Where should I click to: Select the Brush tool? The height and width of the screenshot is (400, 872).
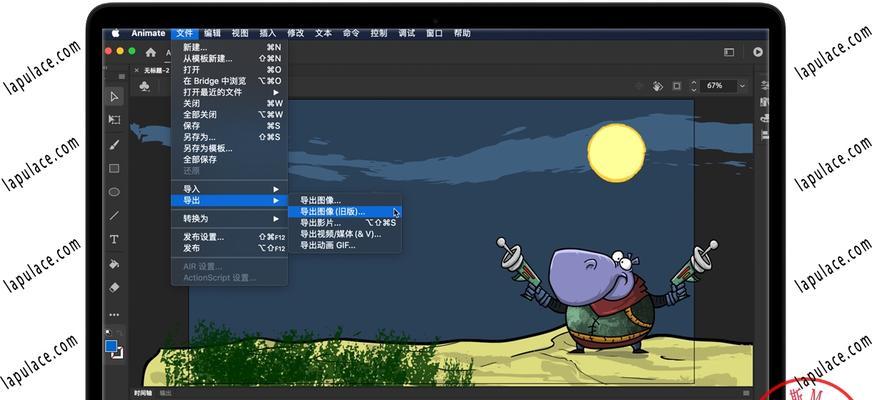[115, 145]
